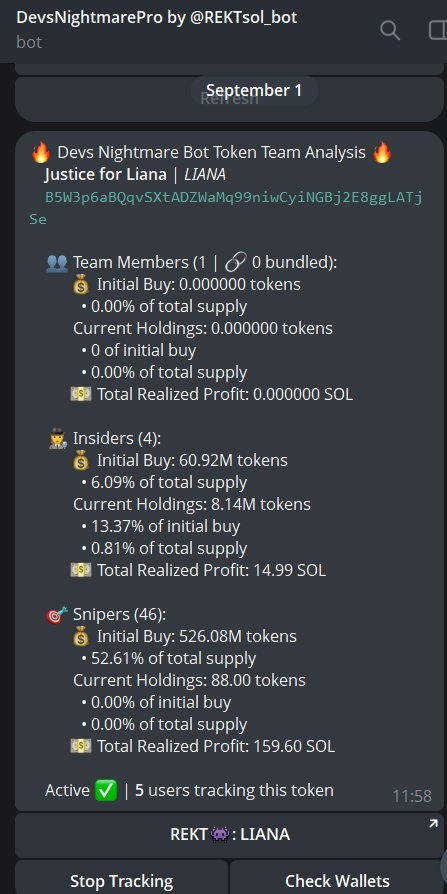This screenshot has height=894, width=447.
Task: Open the chat search magnifier icon
Action: pos(390,30)
